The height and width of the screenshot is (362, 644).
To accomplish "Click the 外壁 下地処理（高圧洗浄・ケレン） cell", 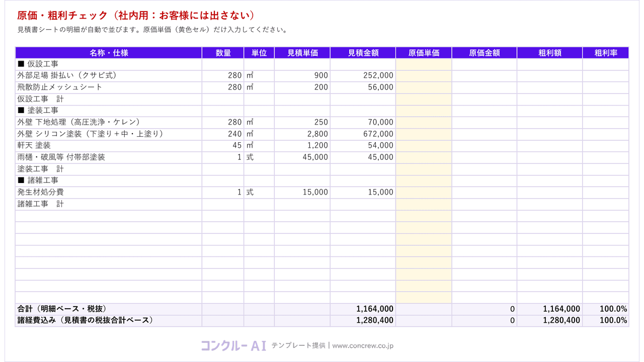I will tap(109, 123).
